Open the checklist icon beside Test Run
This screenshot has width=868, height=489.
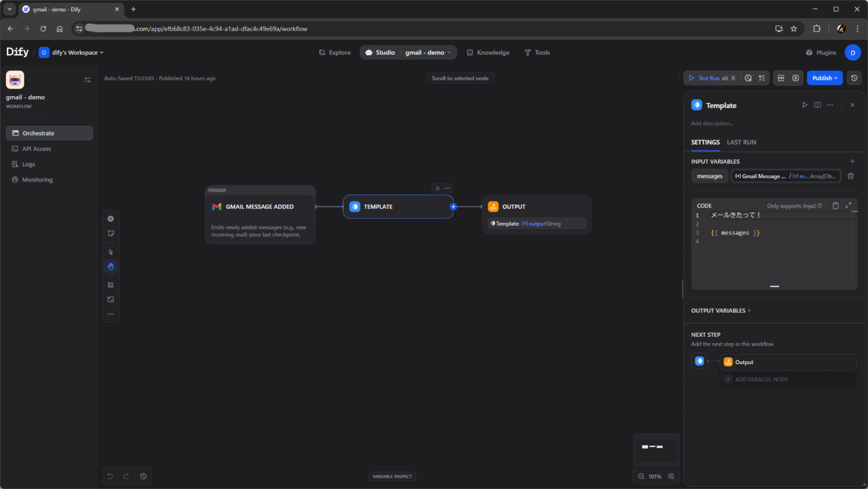[x=762, y=78]
